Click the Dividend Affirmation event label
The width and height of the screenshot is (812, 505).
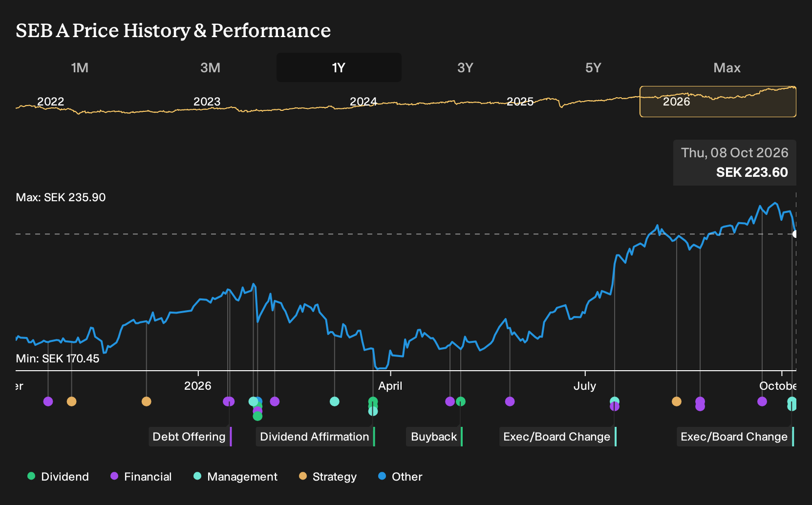(x=315, y=437)
